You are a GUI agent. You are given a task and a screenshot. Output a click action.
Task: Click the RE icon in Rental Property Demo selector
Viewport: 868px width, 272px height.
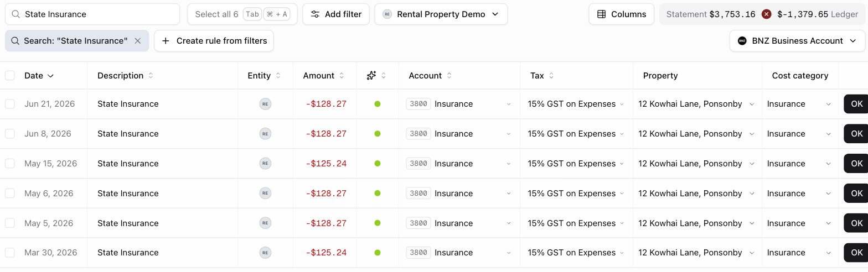tap(387, 14)
